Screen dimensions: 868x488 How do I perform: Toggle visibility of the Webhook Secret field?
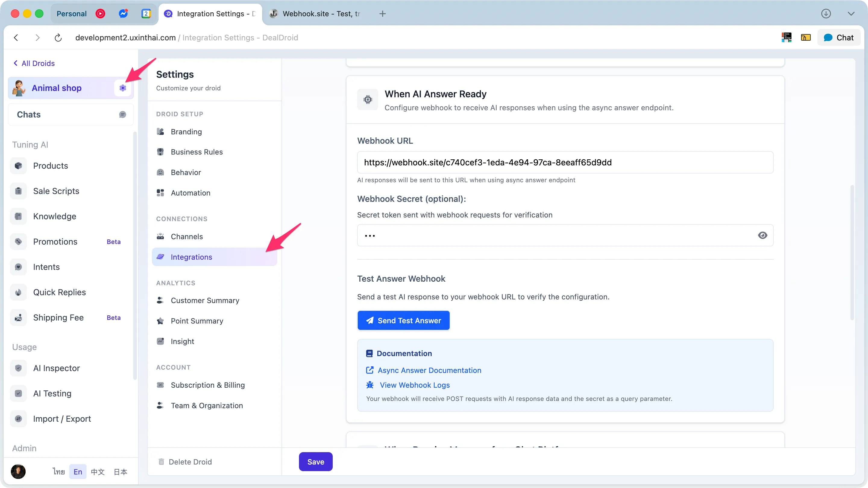click(x=763, y=235)
